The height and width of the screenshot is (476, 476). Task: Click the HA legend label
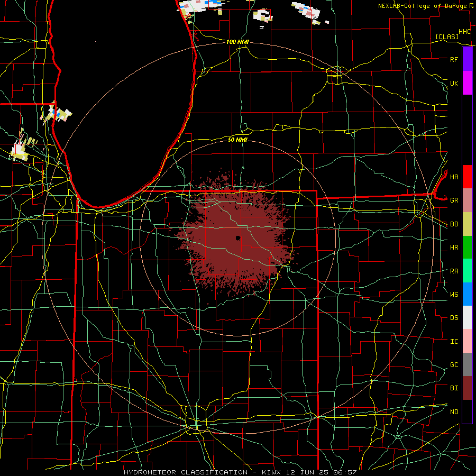(x=454, y=177)
